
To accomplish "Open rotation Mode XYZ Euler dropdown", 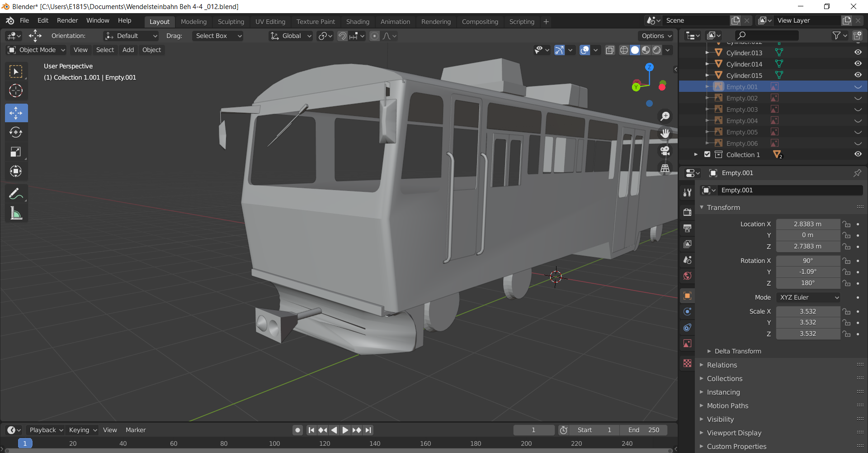I will click(x=808, y=297).
